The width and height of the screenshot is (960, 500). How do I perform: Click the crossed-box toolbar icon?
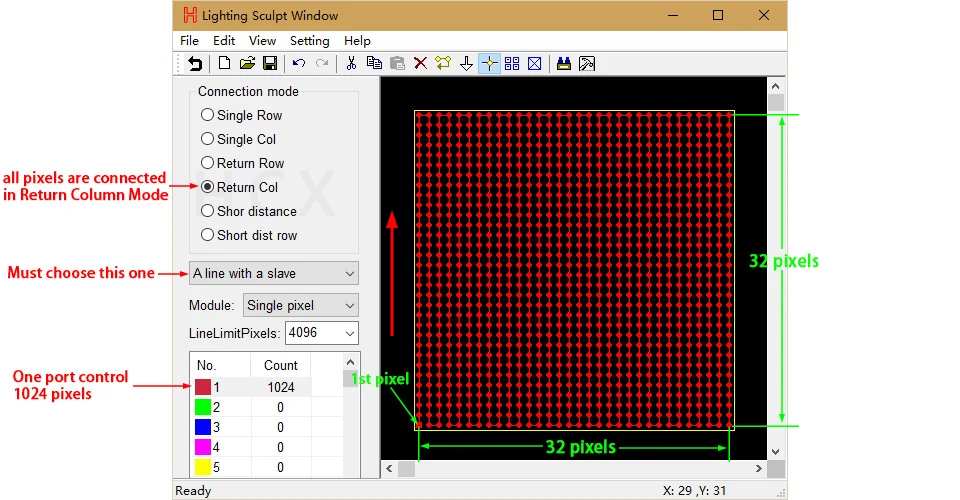(x=534, y=64)
